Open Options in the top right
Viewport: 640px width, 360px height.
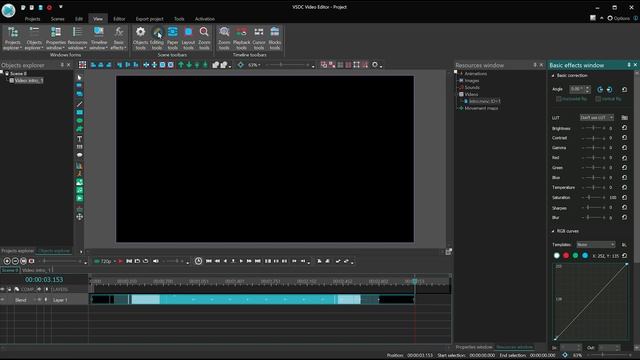(x=619, y=18)
